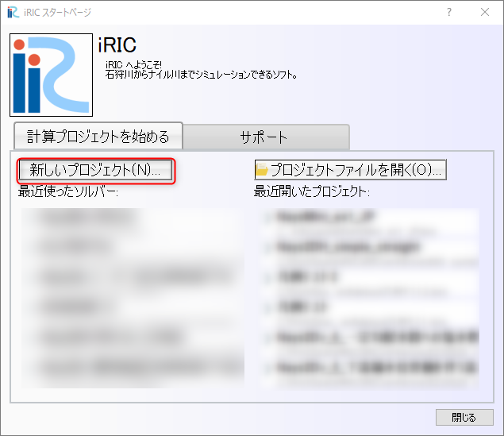Open project file with プロジェクトファイルを開く(O)... button
The image size is (504, 436).
(x=350, y=170)
